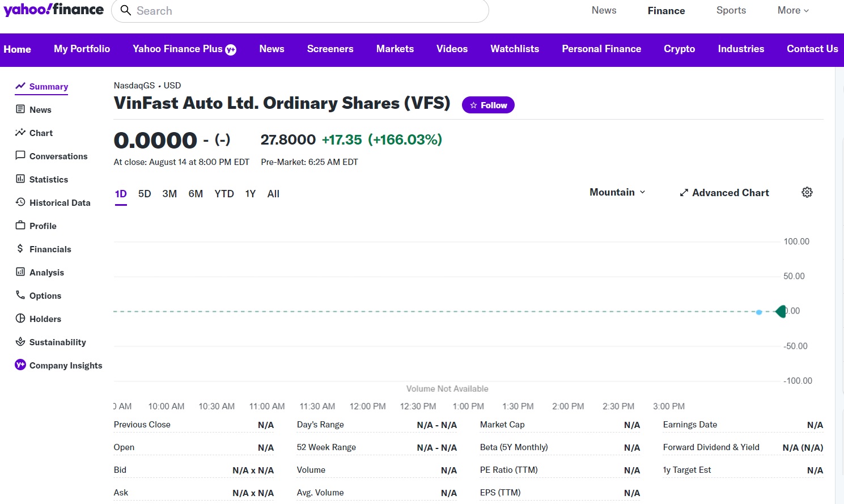Expand the More menu in header
This screenshot has width=844, height=504.
[x=793, y=11]
